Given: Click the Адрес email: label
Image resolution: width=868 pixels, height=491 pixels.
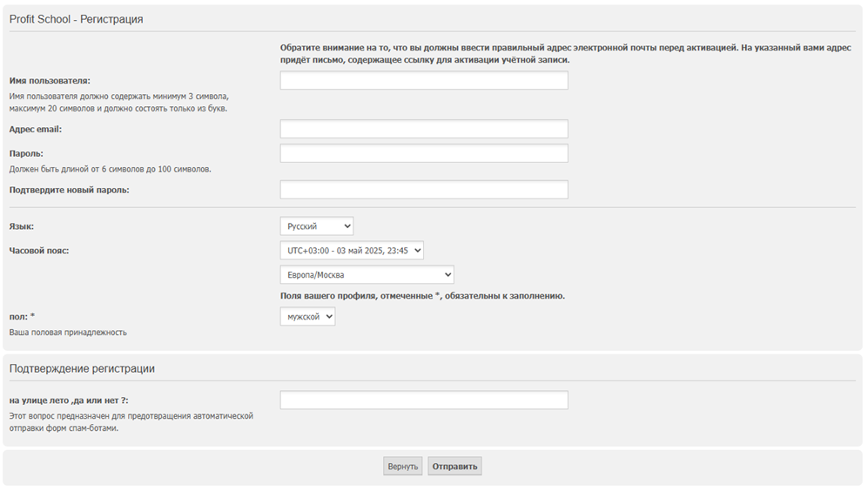Looking at the screenshot, I should click(36, 130).
